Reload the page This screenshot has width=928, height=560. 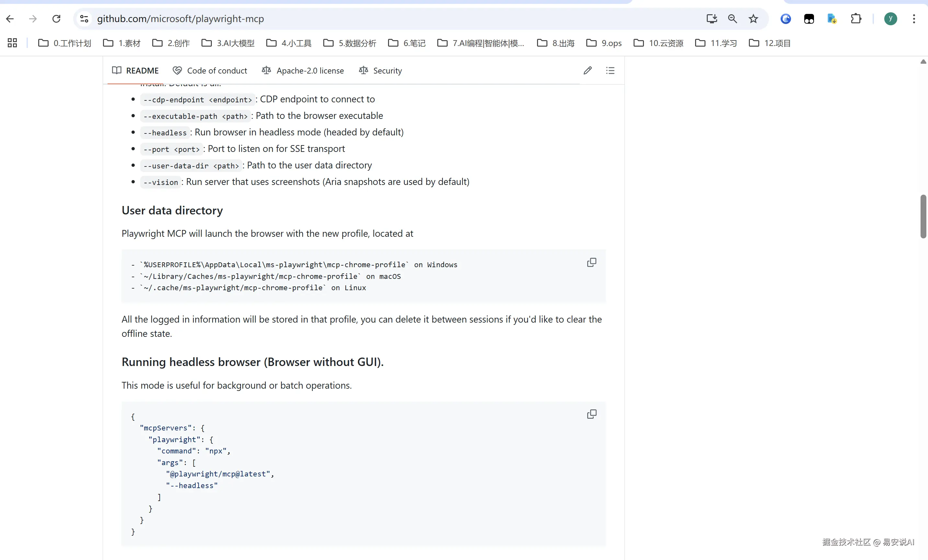pos(56,19)
